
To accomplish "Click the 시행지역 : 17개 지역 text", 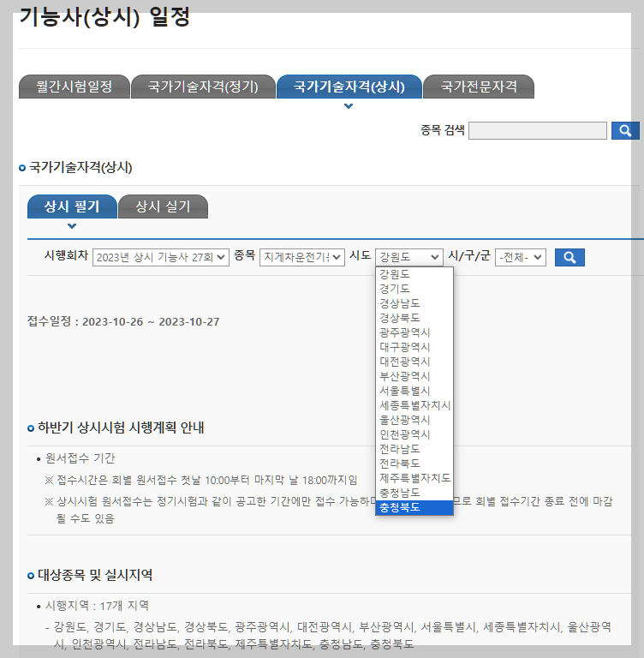I will (97, 606).
